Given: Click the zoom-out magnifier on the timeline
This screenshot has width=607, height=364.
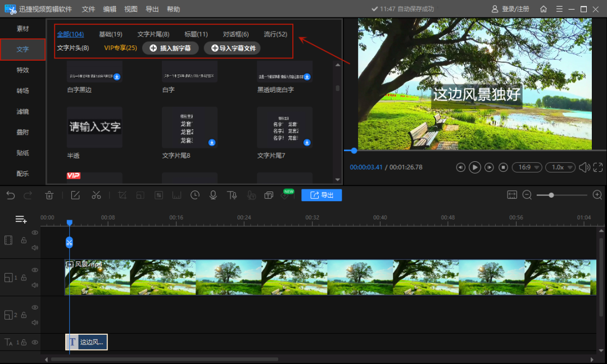Looking at the screenshot, I should point(527,195).
